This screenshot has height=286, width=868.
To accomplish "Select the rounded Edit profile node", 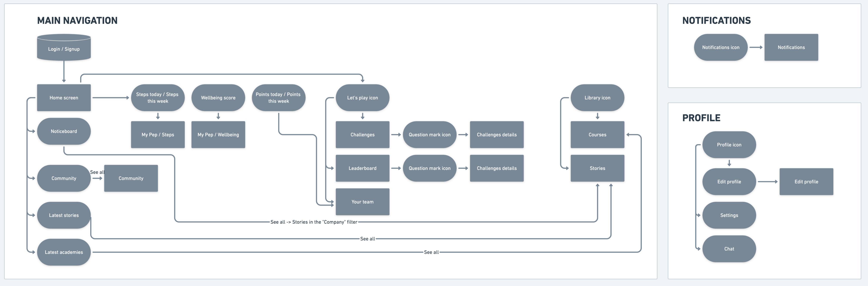I will click(x=729, y=182).
